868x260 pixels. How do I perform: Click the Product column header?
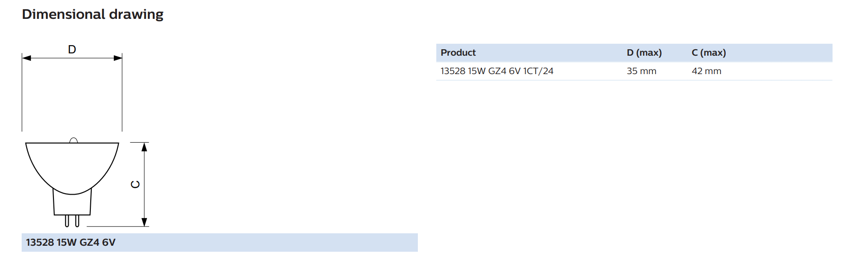click(x=458, y=52)
